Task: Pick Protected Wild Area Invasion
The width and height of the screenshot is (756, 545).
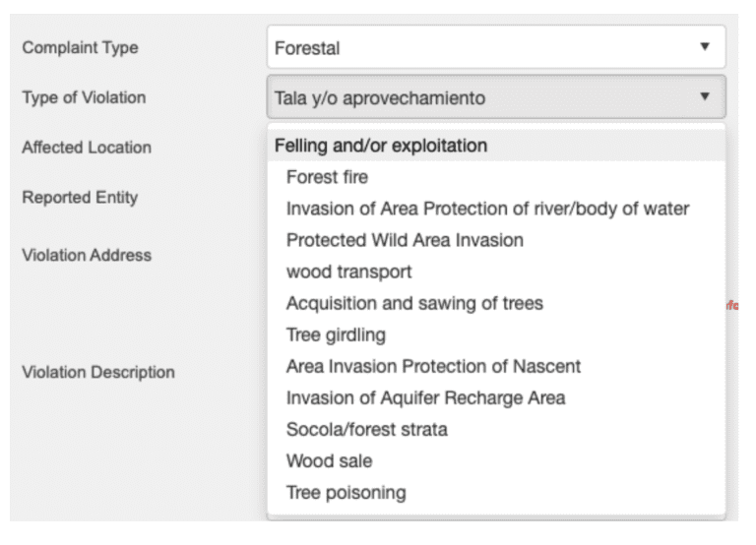Action: click(405, 240)
